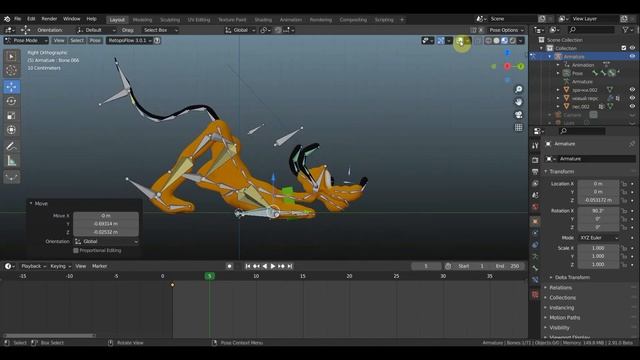Open the Output properties tab
This screenshot has height=360, width=640.
[x=535, y=172]
